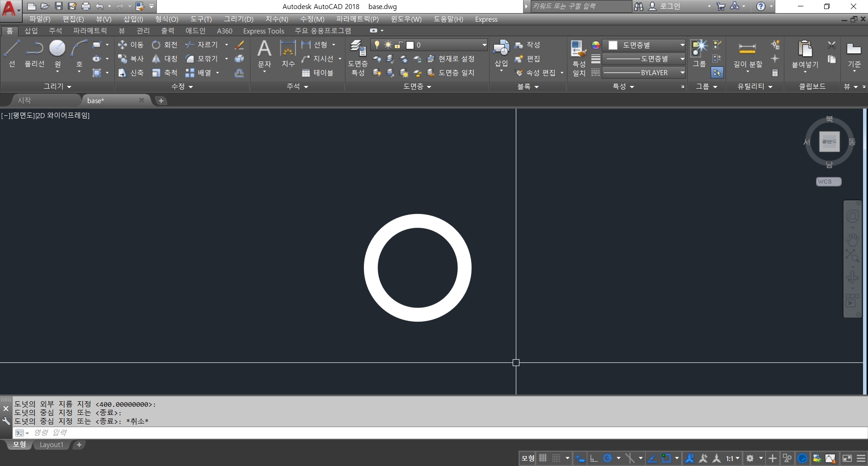This screenshot has height=466, width=868.
Task: Open the Modify (수정(M)) menu
Action: [x=312, y=19]
